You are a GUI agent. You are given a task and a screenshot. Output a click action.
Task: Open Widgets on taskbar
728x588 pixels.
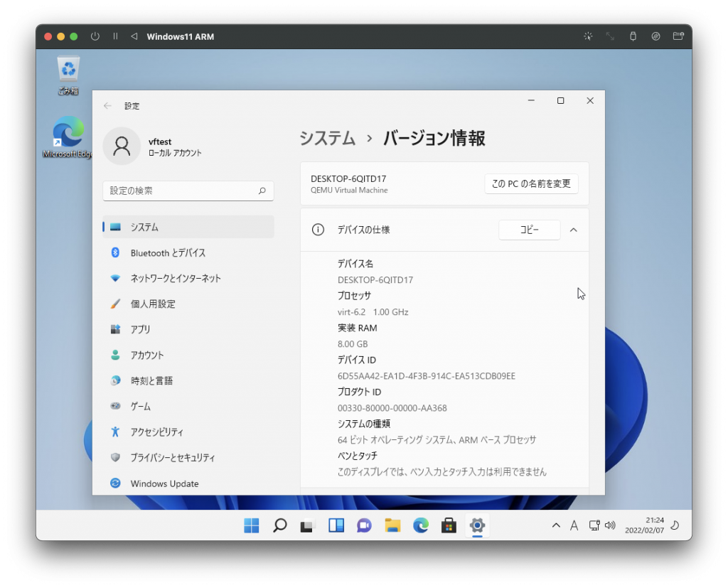(336, 525)
